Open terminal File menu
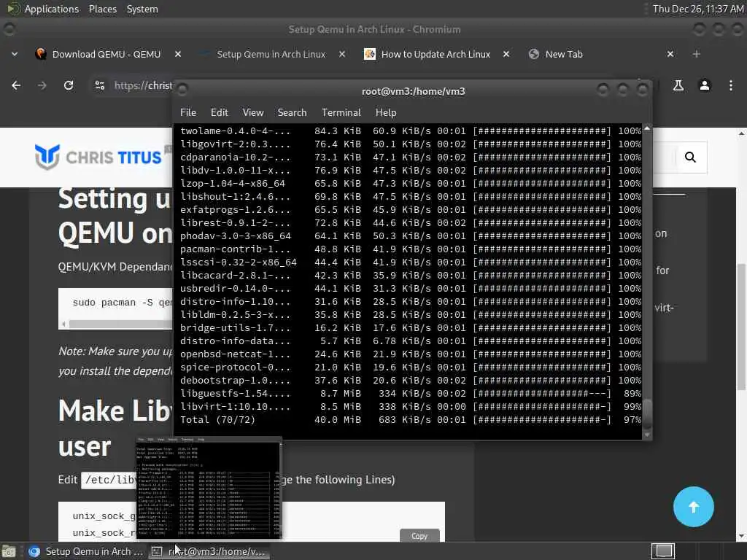 point(187,112)
